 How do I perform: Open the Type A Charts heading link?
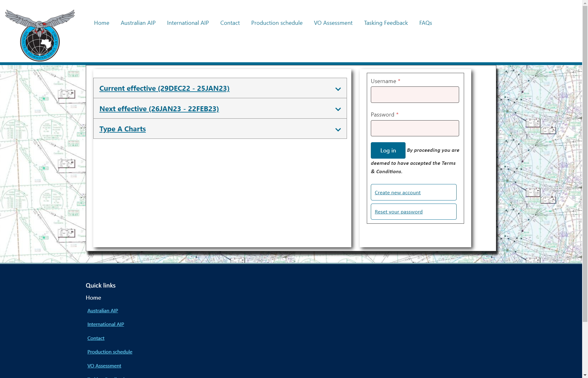[122, 129]
